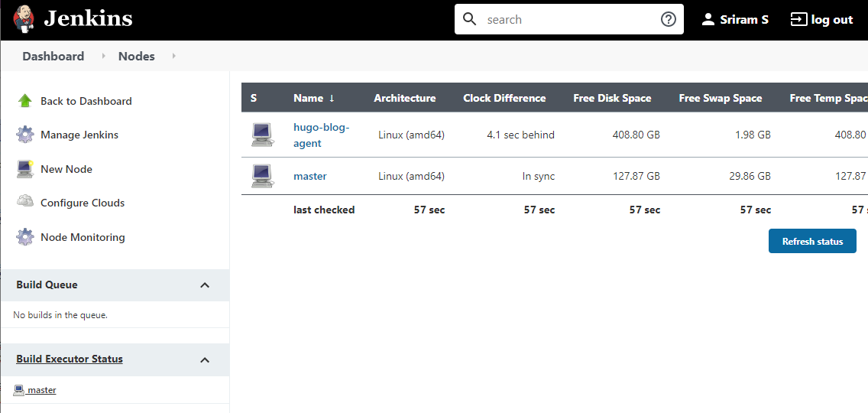Sort by the Free Disk Space column
The height and width of the screenshot is (413, 868).
[x=612, y=98]
